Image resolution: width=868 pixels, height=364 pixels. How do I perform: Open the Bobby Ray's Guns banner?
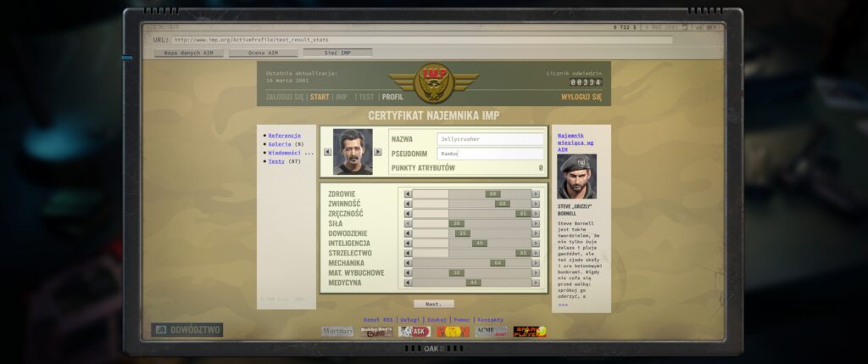pos(376,332)
